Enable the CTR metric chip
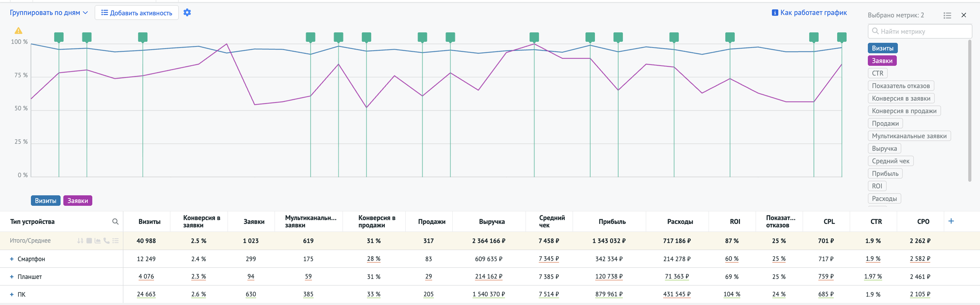 877,73
